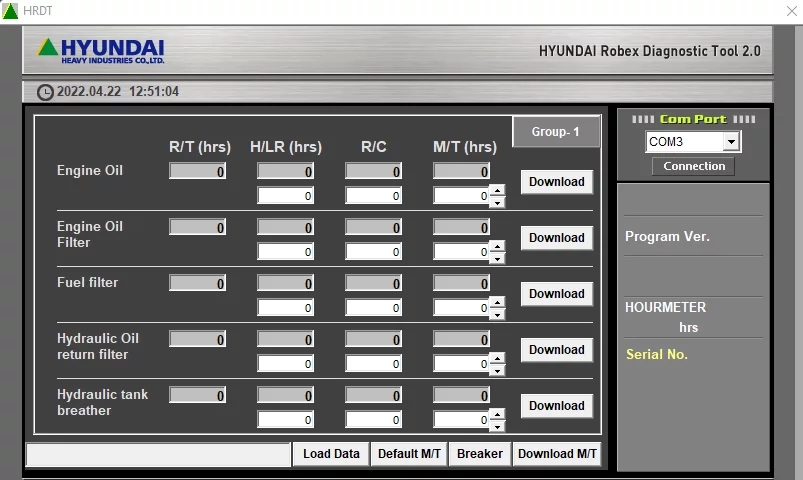
Task: Increase Engine Oil M/T value with up arrow
Action: (497, 191)
